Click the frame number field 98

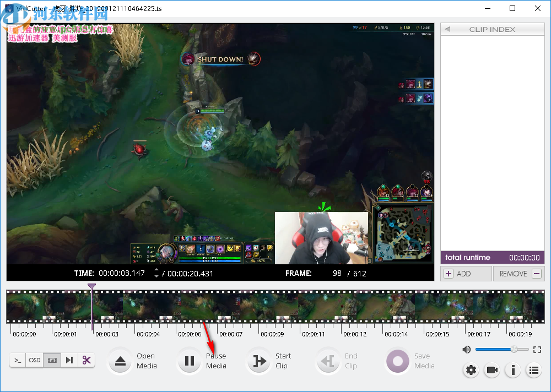coord(337,273)
